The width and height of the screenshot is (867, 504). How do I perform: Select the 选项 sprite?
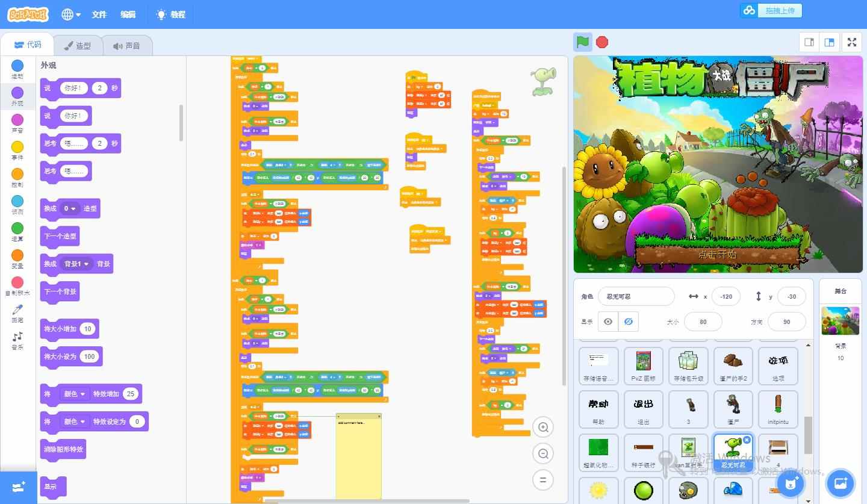coord(778,366)
